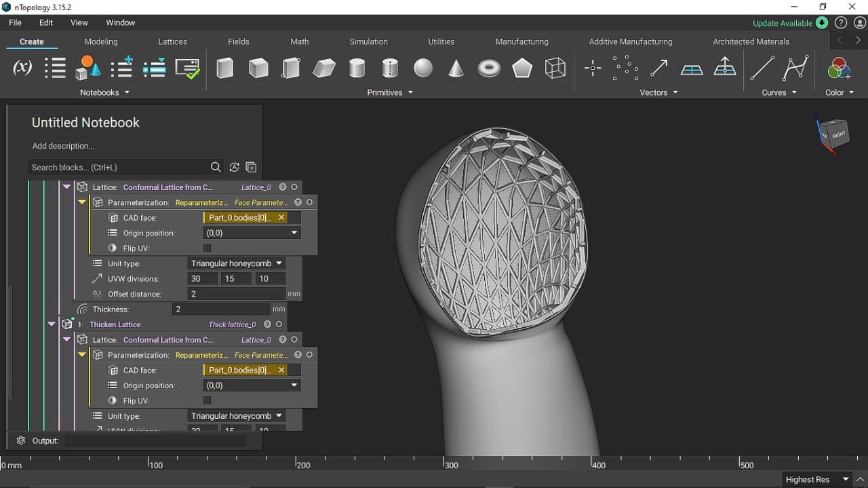868x488 pixels.
Task: Click the add block icon beside search
Action: [x=251, y=167]
